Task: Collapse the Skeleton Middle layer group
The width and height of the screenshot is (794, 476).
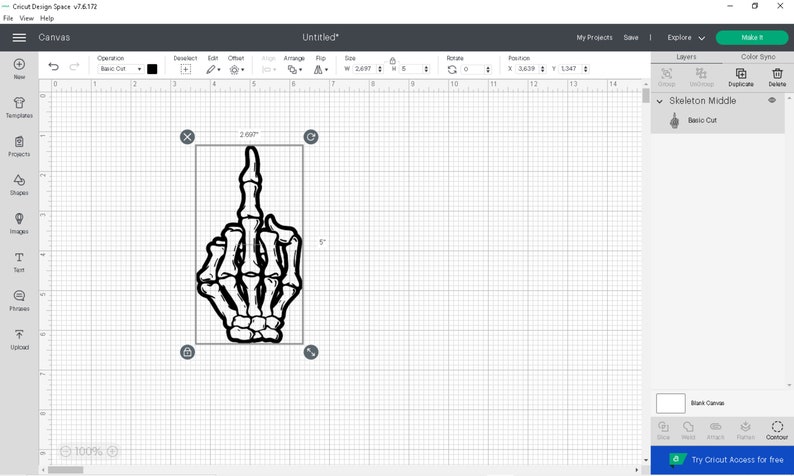Action: [660, 101]
